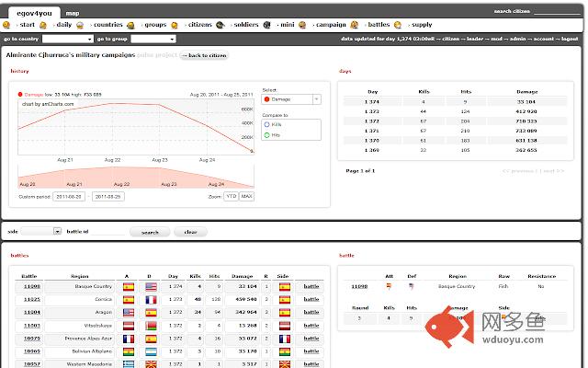Open the 'go to country' dropdown

67,39
